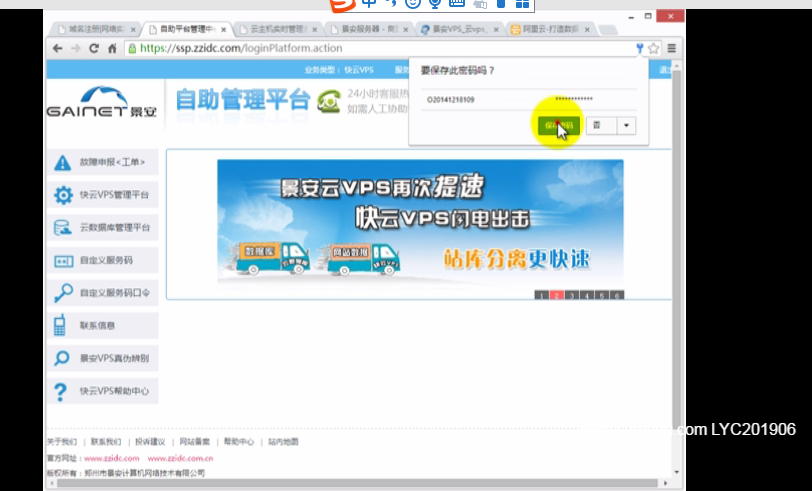Open the www.zzidc.com.cn link
This screenshot has height=491, width=812.
click(x=180, y=458)
